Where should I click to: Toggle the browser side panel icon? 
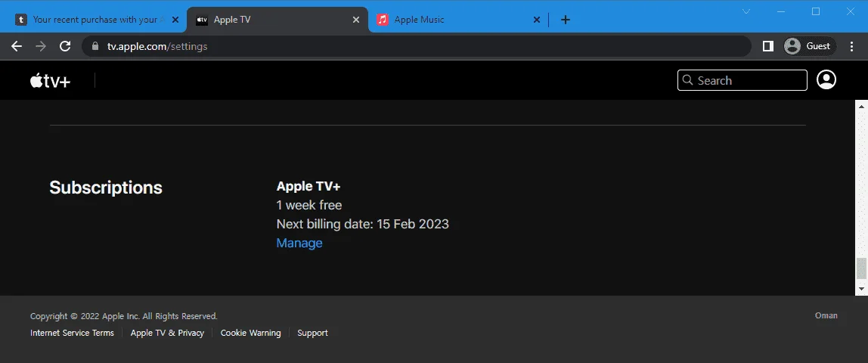767,46
